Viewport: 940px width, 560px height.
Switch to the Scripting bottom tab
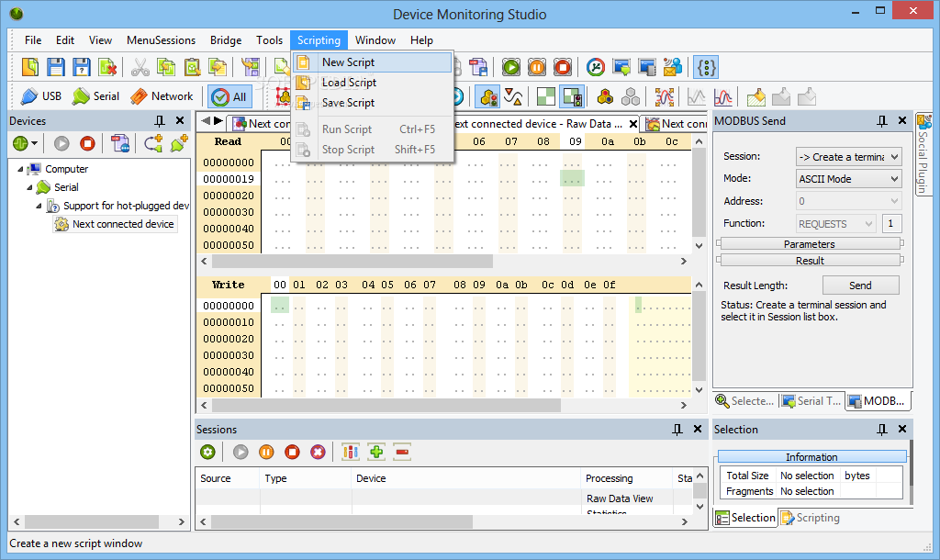(x=811, y=518)
